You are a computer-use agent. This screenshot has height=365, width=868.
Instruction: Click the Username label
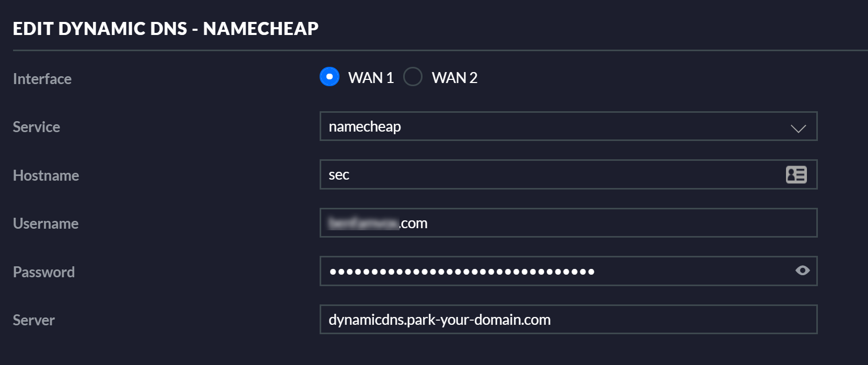pyautogui.click(x=46, y=223)
